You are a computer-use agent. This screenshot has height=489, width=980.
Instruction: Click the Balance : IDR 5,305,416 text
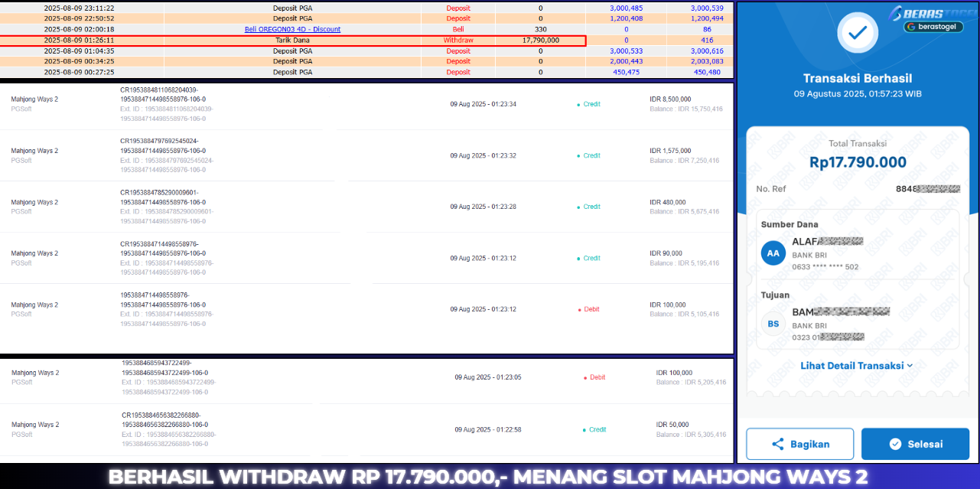coord(691,435)
